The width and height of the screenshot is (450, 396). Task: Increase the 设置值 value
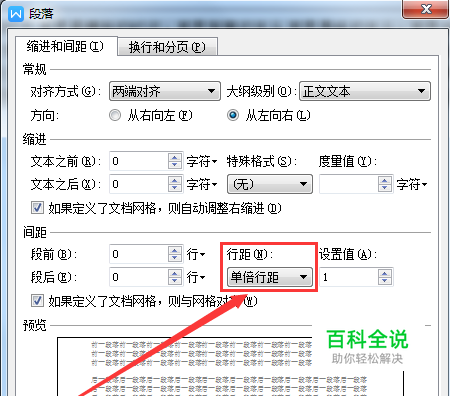pyautogui.click(x=385, y=273)
